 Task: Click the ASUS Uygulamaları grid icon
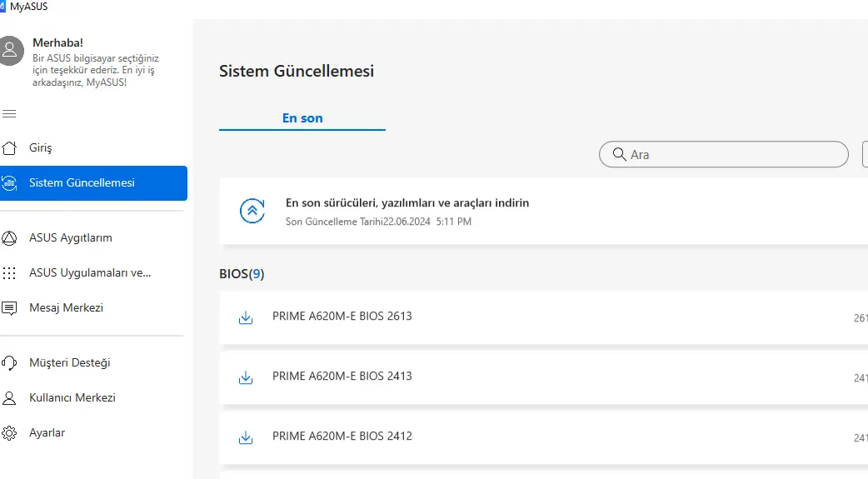pyautogui.click(x=9, y=273)
